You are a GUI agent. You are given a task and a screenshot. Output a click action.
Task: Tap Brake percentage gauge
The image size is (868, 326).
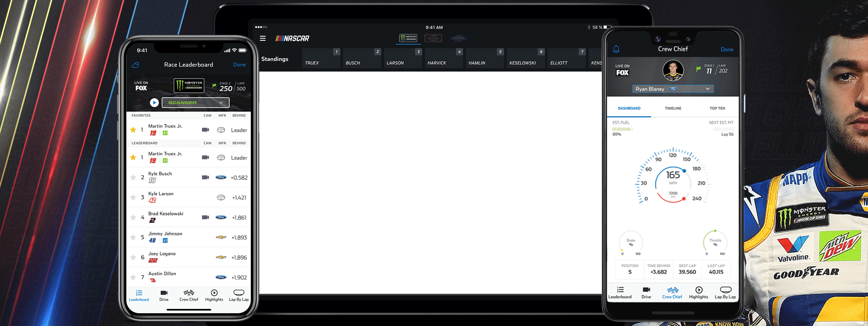click(631, 242)
